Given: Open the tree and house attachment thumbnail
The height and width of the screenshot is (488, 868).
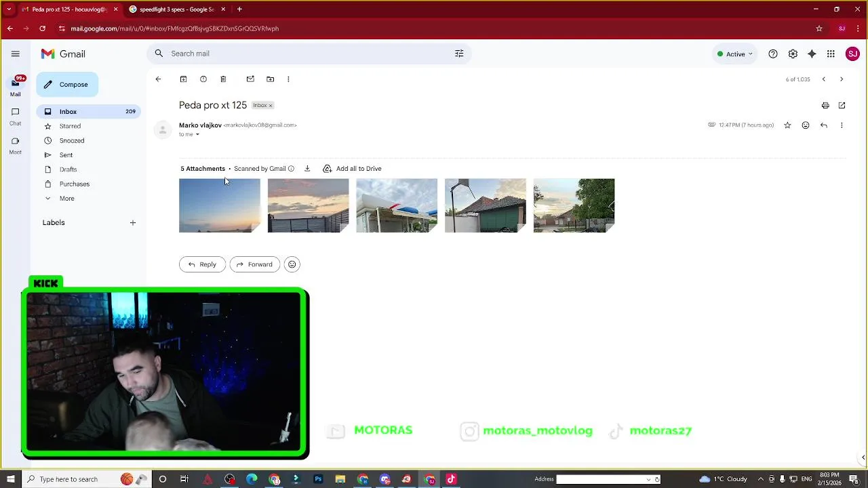Looking at the screenshot, I should 574,205.
